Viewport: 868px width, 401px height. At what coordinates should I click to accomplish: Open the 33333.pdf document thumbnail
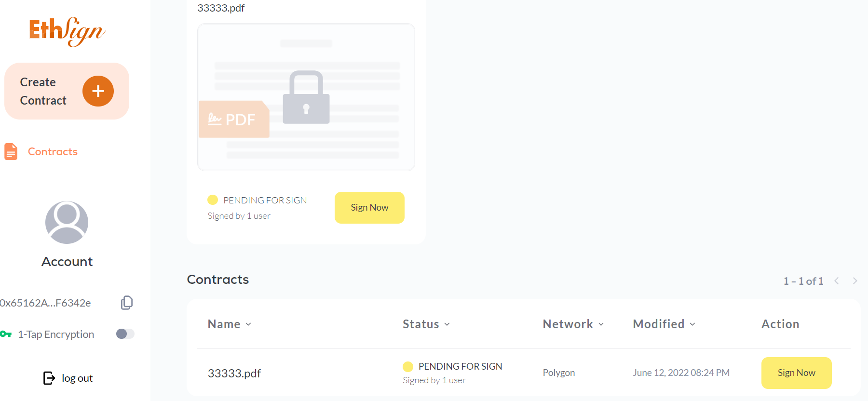[306, 97]
